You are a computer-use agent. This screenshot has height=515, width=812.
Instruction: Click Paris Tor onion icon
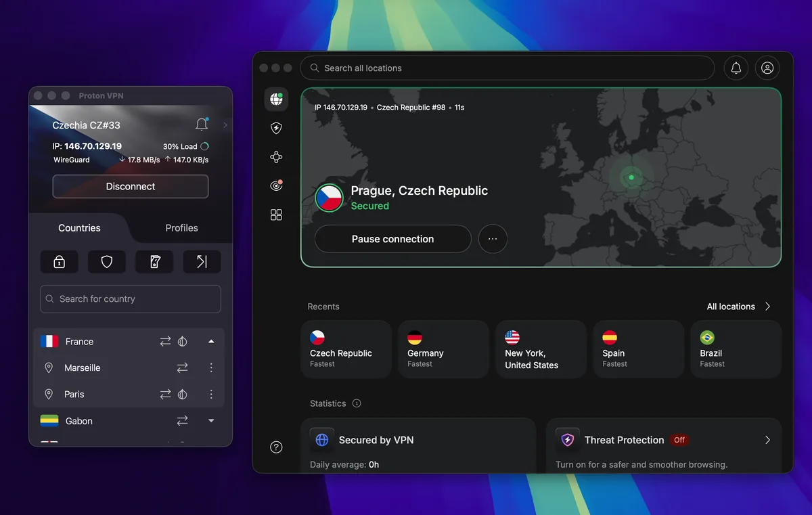coord(182,395)
